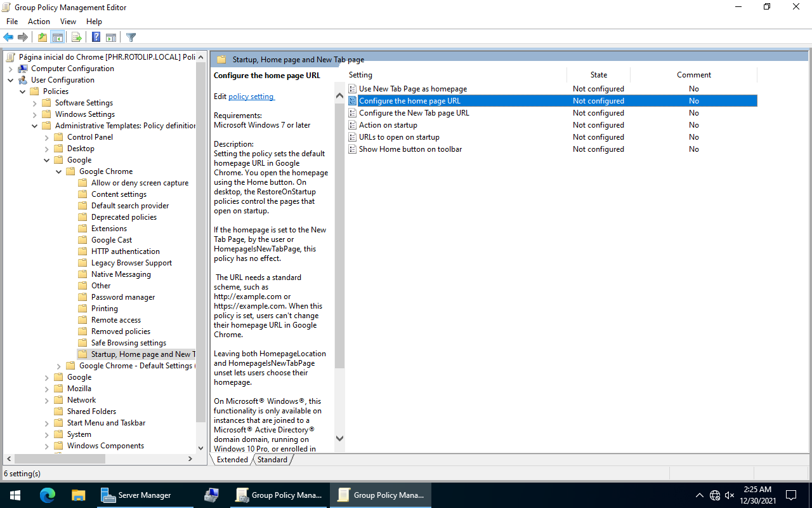Screen dimensions: 812x508
Task: Open the Action menu
Action: (39, 22)
